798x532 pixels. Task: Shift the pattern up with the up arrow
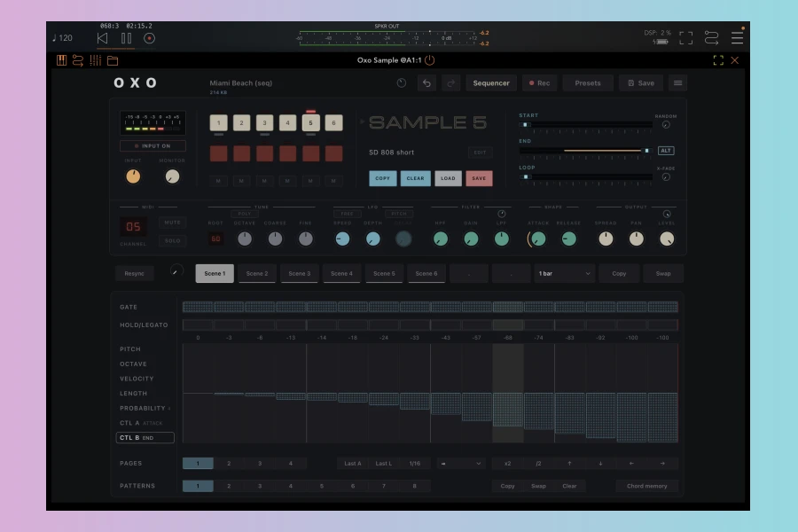(x=569, y=463)
